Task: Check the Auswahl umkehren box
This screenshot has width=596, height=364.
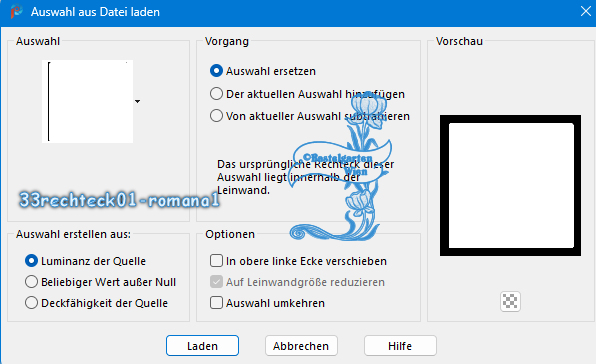Action: click(216, 303)
